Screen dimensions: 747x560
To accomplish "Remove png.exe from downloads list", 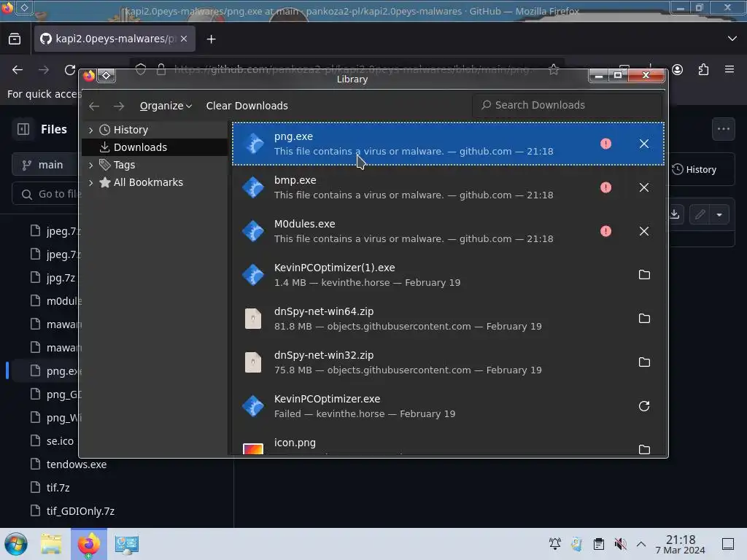I will click(643, 144).
